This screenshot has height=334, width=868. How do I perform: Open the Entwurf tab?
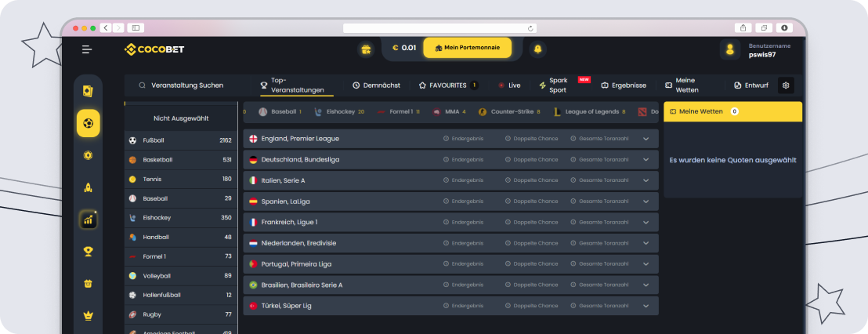tap(751, 85)
